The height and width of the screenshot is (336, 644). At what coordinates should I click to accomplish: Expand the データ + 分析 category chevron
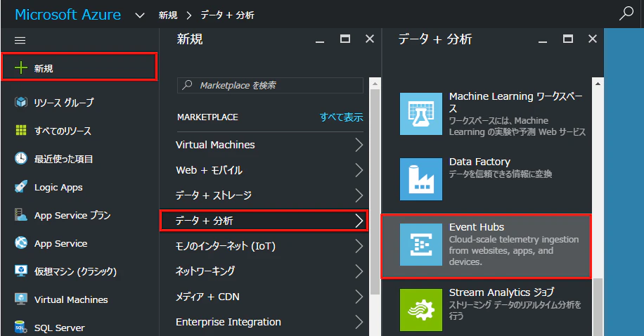[x=359, y=221]
